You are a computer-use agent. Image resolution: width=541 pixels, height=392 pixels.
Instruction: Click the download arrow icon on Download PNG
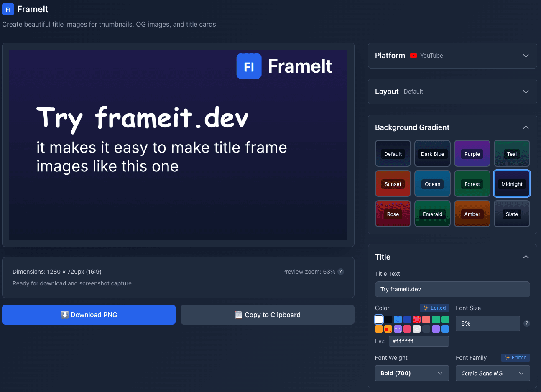point(64,314)
